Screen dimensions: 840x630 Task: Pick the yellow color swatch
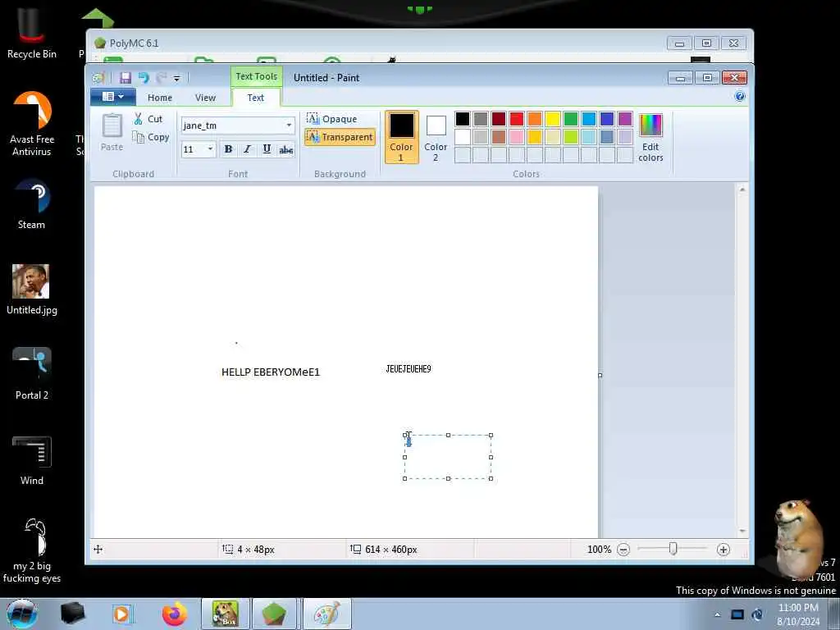click(x=552, y=119)
